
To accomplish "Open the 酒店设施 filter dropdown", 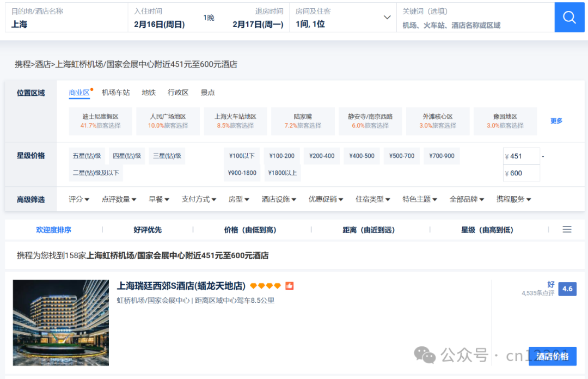I will click(279, 199).
